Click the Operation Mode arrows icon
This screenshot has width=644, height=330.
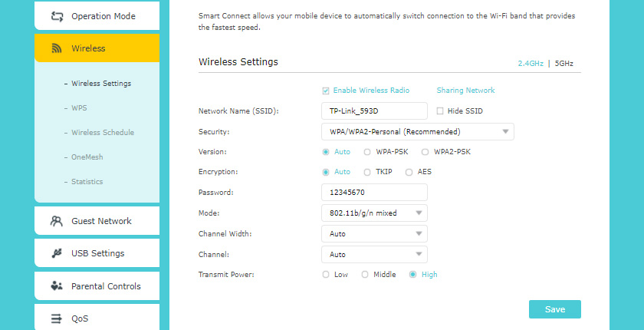(57, 16)
